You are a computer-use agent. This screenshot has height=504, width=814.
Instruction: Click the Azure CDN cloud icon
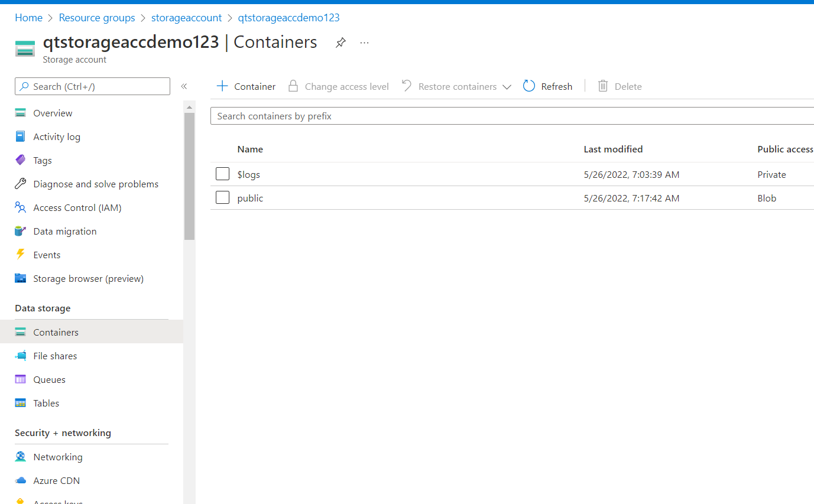pos(21,480)
